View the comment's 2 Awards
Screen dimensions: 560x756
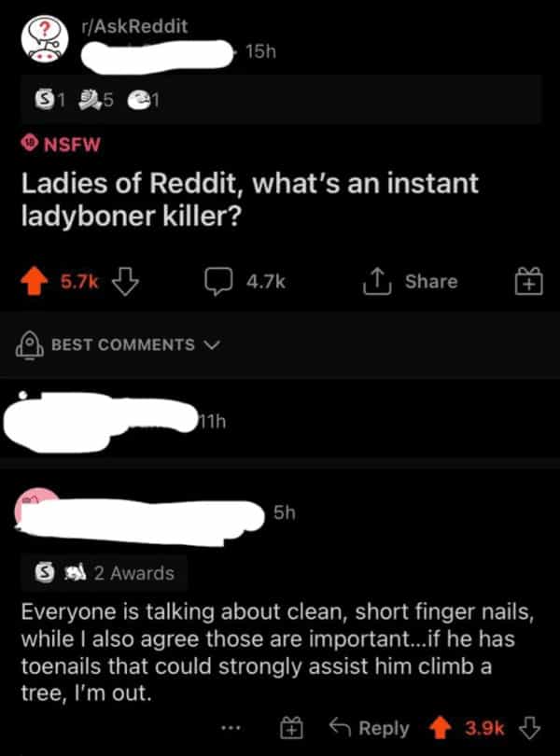105,573
